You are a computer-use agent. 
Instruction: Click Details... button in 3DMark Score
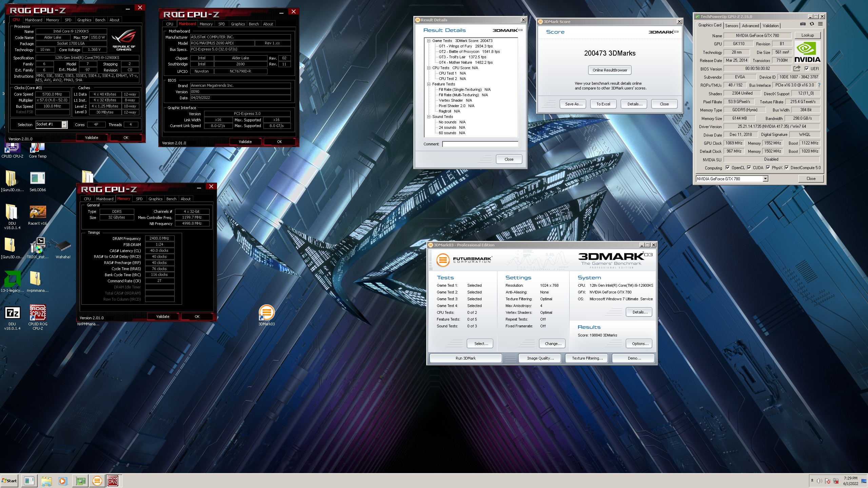(x=634, y=104)
